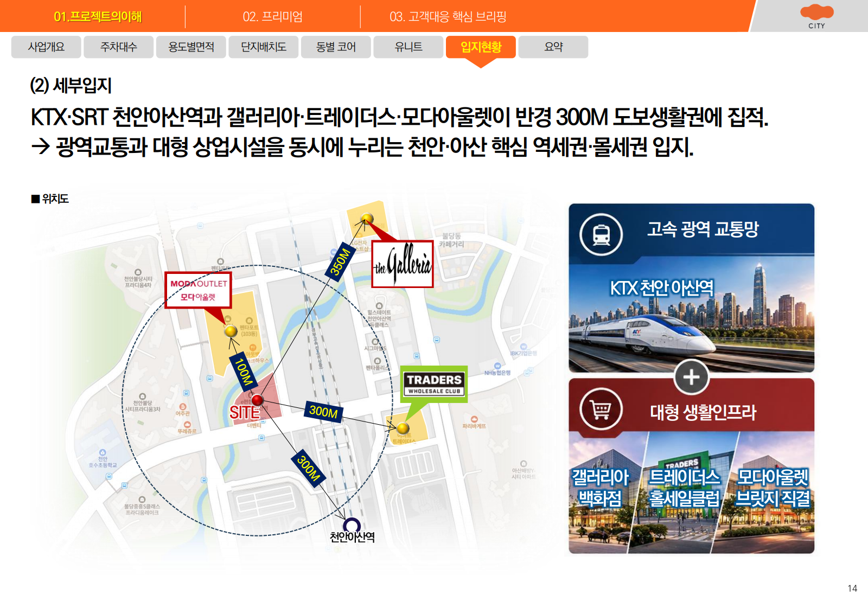
Task: Open the 유니트 sub-tab
Action: coord(409,47)
